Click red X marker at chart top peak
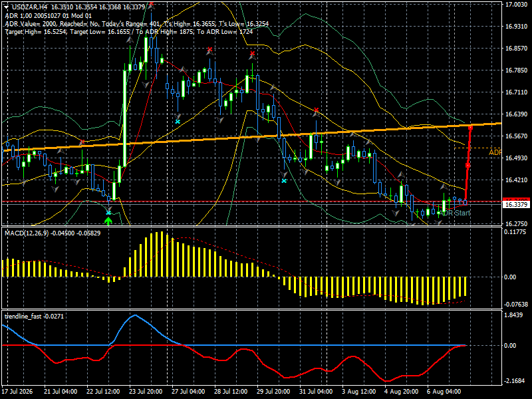 click(x=152, y=4)
